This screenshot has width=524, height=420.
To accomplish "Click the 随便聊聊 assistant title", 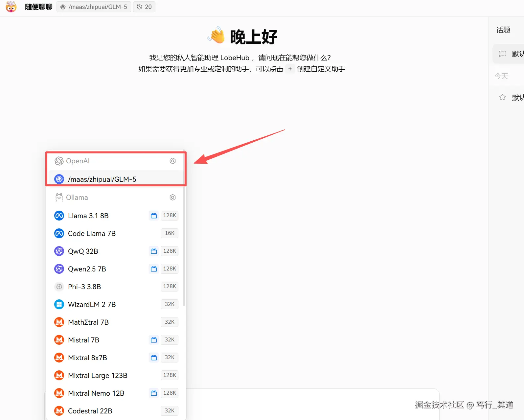I will (39, 7).
